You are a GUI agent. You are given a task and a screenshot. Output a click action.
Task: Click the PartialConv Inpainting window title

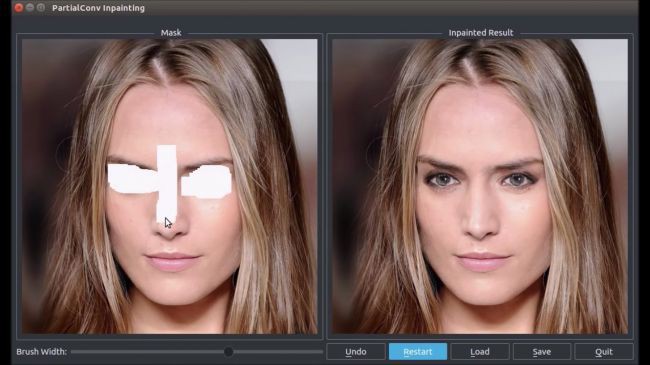[98, 8]
